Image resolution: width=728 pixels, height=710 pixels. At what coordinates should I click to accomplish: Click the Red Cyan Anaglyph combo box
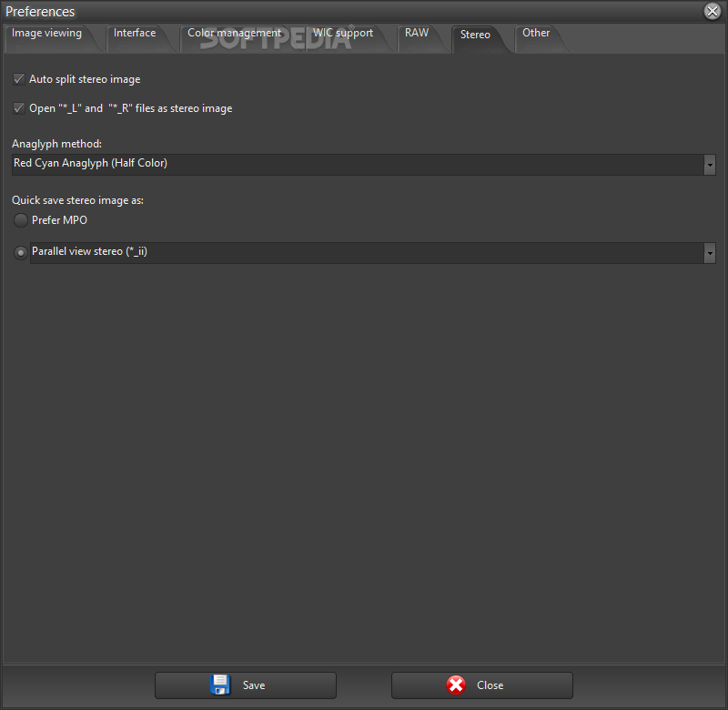coord(363,165)
